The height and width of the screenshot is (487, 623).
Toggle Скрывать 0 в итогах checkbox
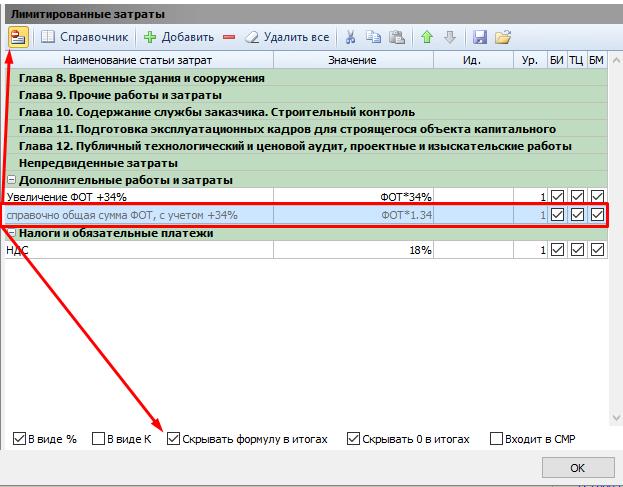click(353, 439)
